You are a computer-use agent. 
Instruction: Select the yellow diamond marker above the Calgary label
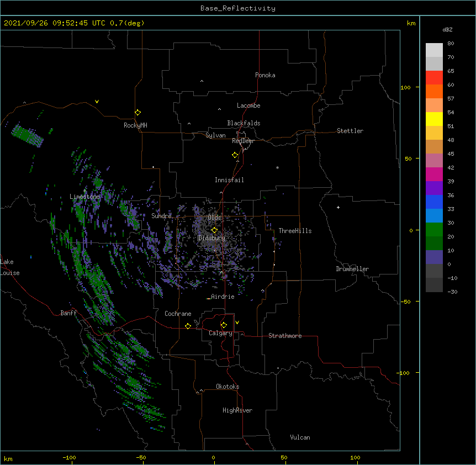point(224,325)
